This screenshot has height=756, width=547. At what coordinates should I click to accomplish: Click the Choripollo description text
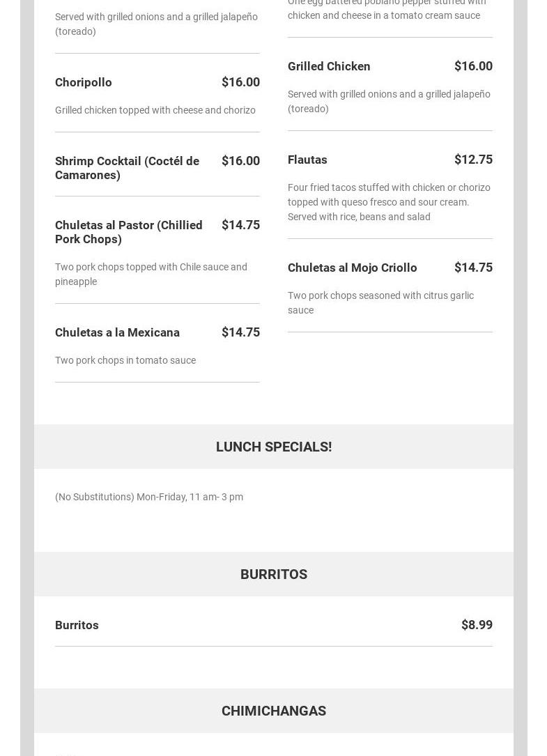155,110
